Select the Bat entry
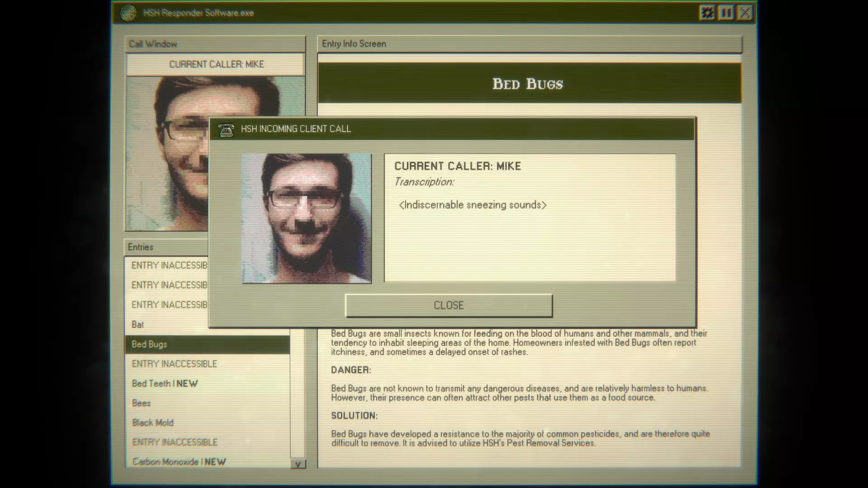Image resolution: width=868 pixels, height=488 pixels. [x=138, y=324]
